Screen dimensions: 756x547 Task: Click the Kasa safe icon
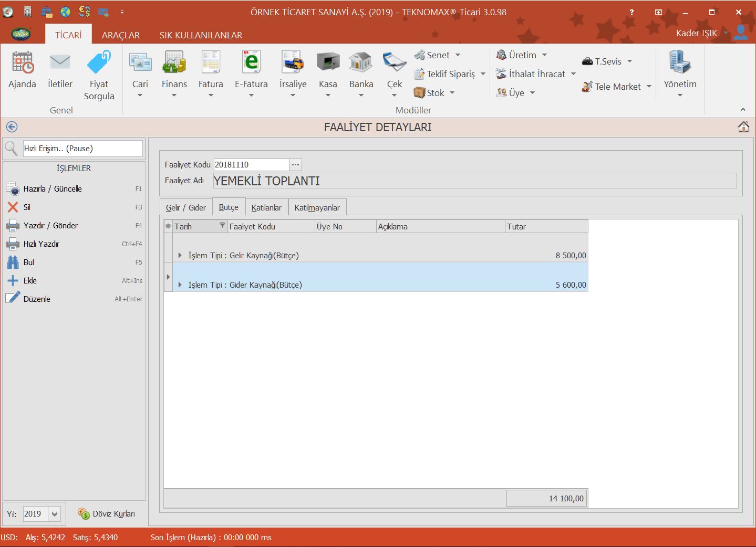tap(328, 63)
